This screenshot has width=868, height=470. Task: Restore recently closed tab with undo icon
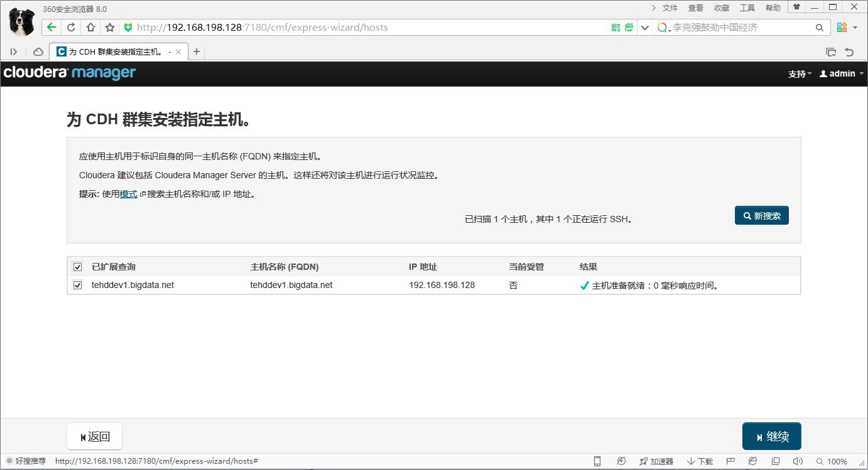pos(849,52)
